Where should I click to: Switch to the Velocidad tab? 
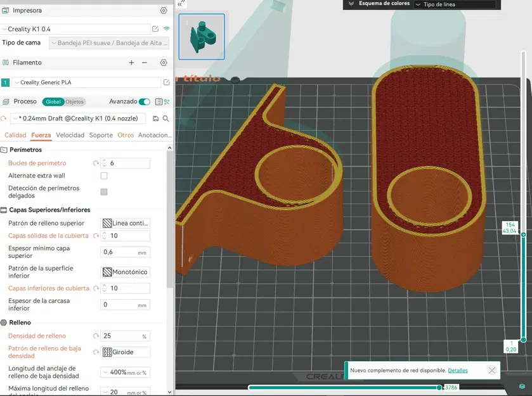[70, 135]
